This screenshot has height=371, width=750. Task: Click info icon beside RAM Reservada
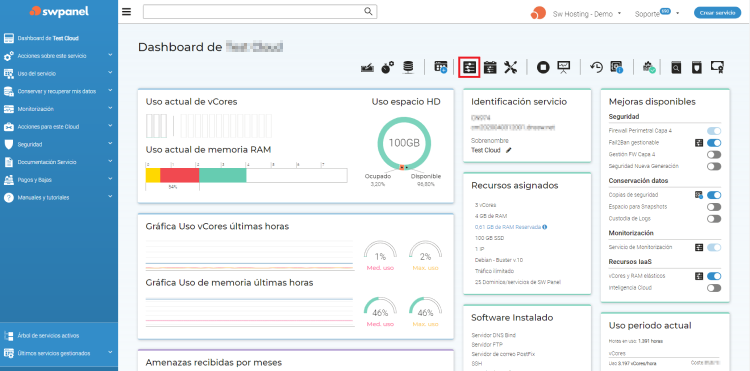[x=545, y=227]
